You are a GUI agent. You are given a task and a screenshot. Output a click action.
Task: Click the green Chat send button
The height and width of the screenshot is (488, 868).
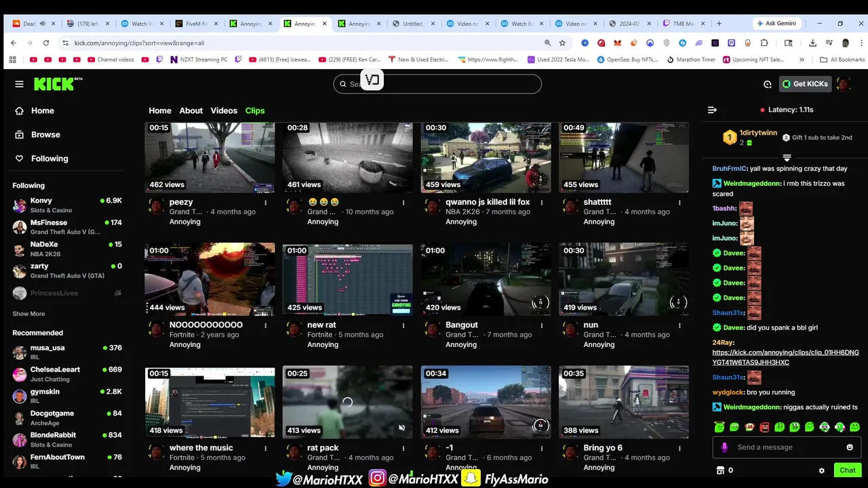point(848,470)
